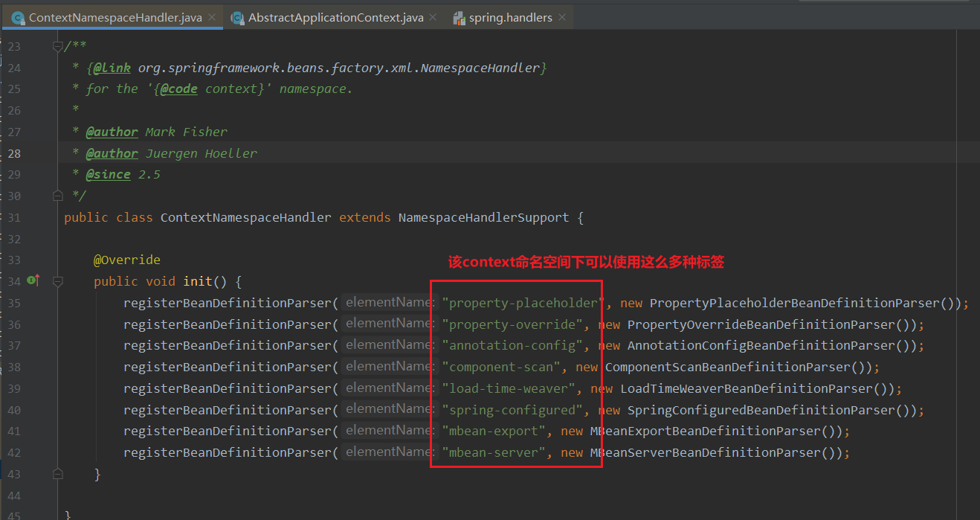Switch to the AbstractApplicationContext.java tab
The width and height of the screenshot is (980, 520).
pos(335,18)
